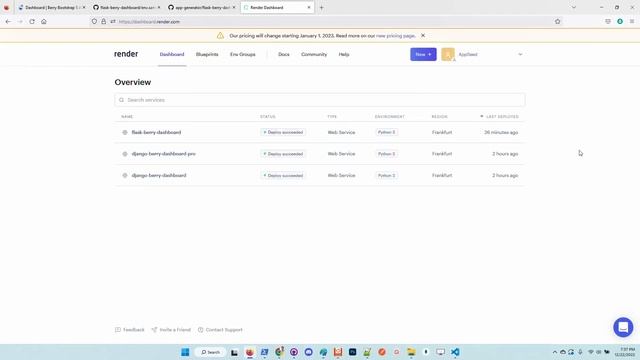Sort by Last Deployed column header

pos(499,117)
